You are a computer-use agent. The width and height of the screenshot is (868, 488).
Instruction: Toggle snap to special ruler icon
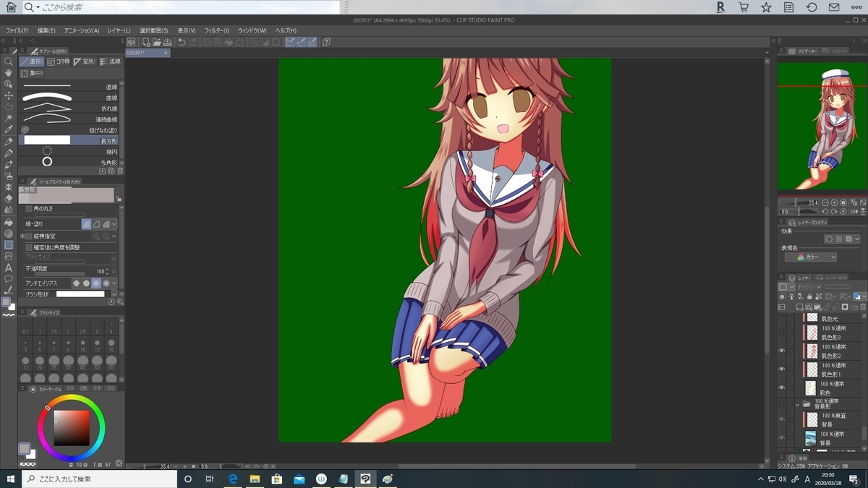click(x=302, y=42)
